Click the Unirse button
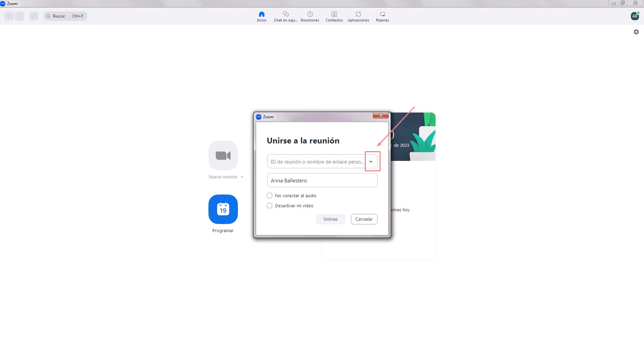 click(x=331, y=219)
